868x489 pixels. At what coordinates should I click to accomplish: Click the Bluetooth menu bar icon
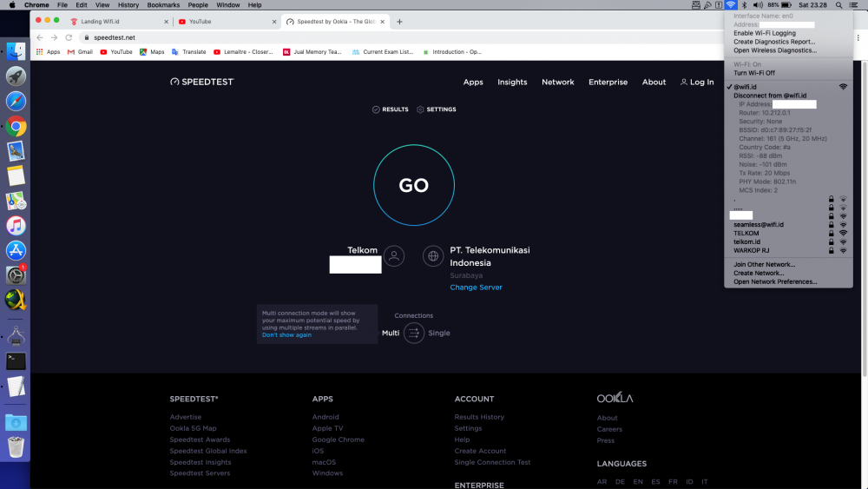745,5
